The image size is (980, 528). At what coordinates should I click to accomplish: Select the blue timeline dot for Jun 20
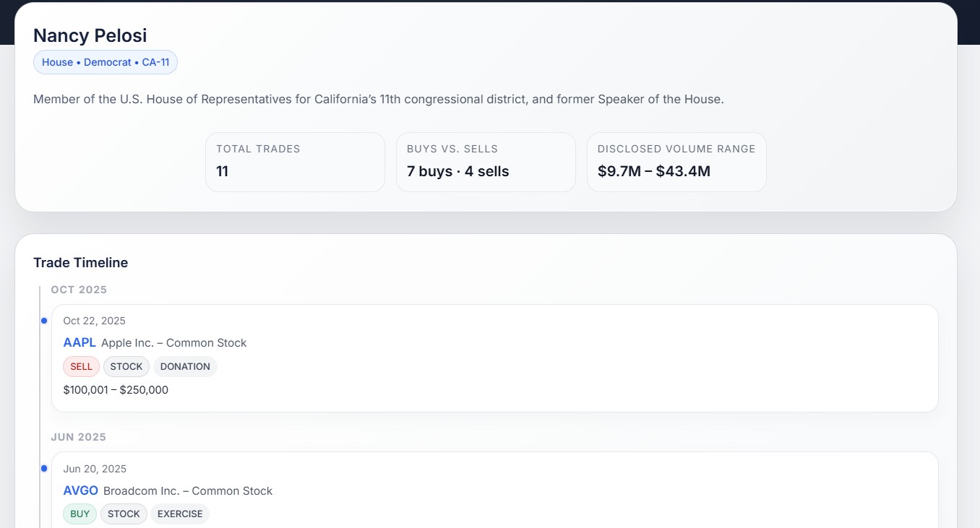44,468
